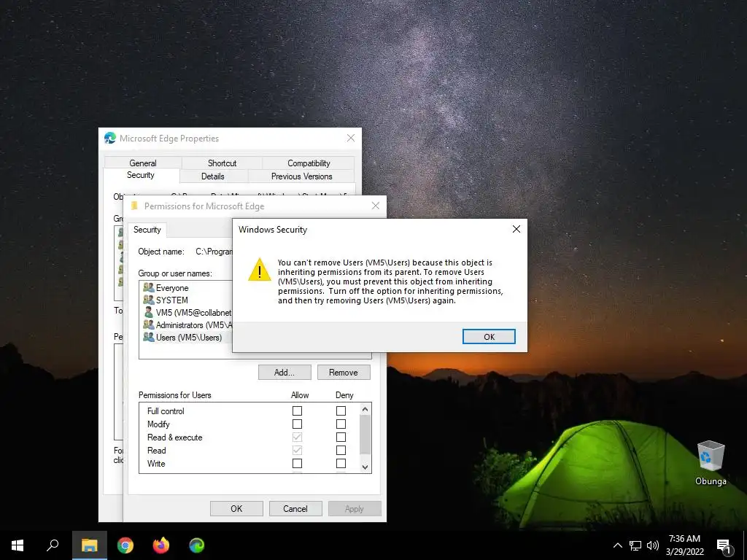Select Security tab in Edge Properties
Viewport: 747px width, 560px height.
141,175
